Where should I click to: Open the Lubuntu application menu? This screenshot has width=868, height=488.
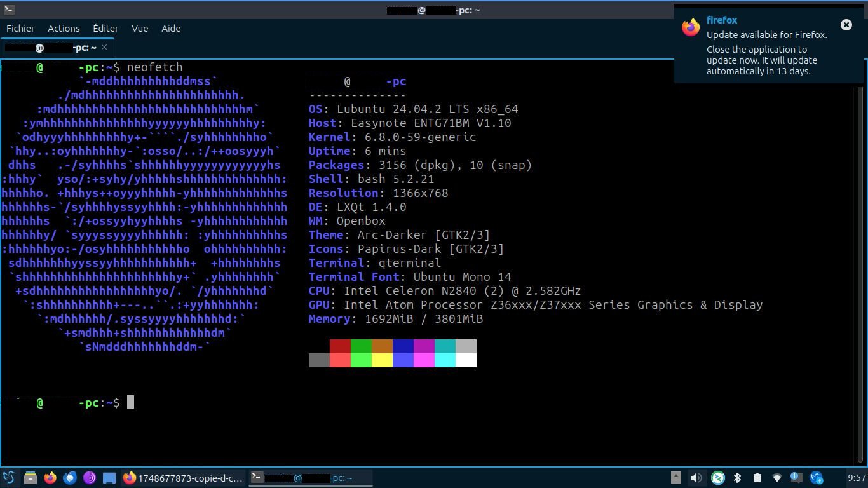pos(9,478)
